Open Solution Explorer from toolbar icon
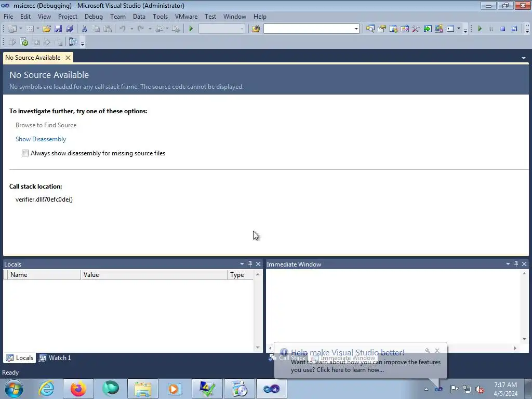Image resolution: width=532 pixels, height=399 pixels. click(x=370, y=29)
